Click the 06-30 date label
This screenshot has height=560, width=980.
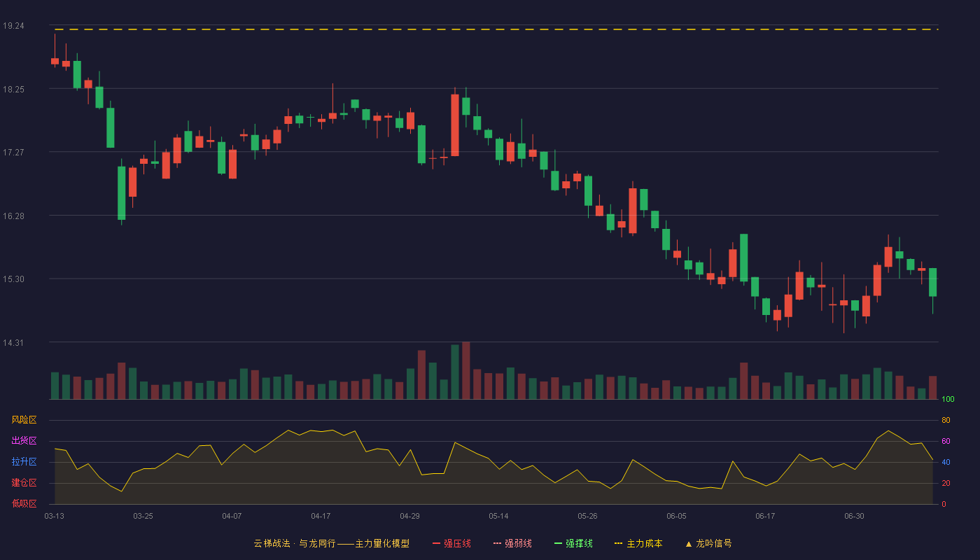click(x=854, y=516)
